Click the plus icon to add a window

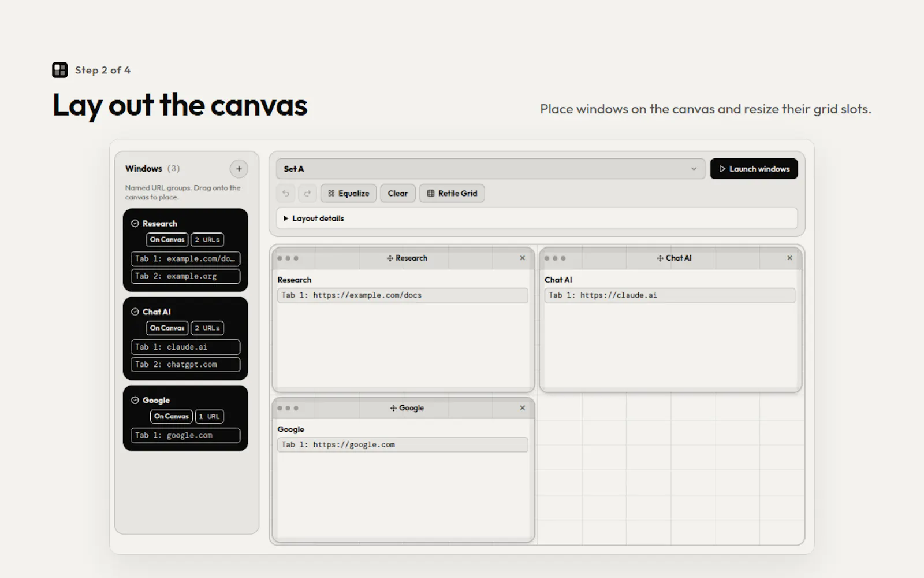coord(239,169)
